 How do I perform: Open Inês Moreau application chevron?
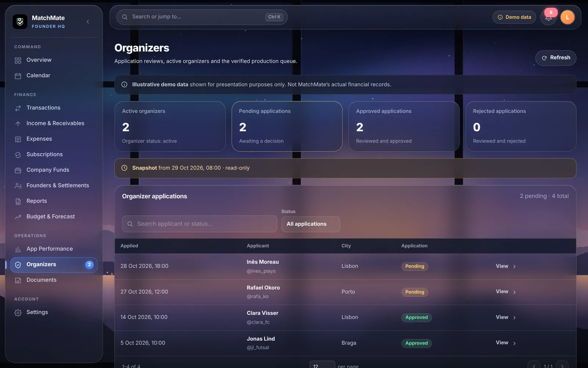[514, 266]
